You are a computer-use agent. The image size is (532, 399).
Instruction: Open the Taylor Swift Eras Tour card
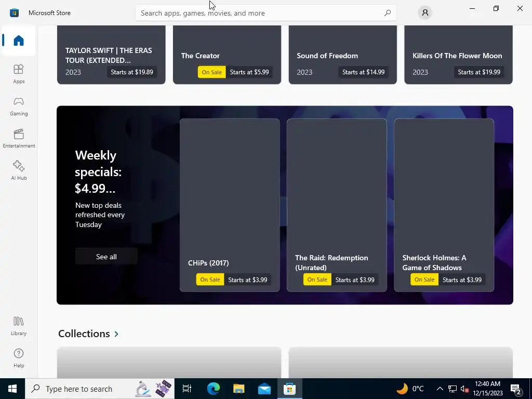click(111, 55)
